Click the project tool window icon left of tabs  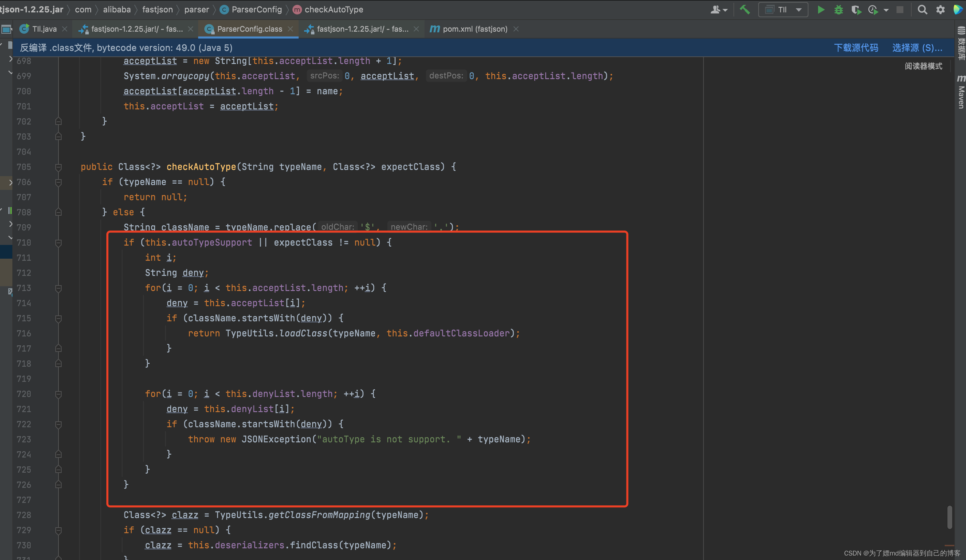pos(7,29)
